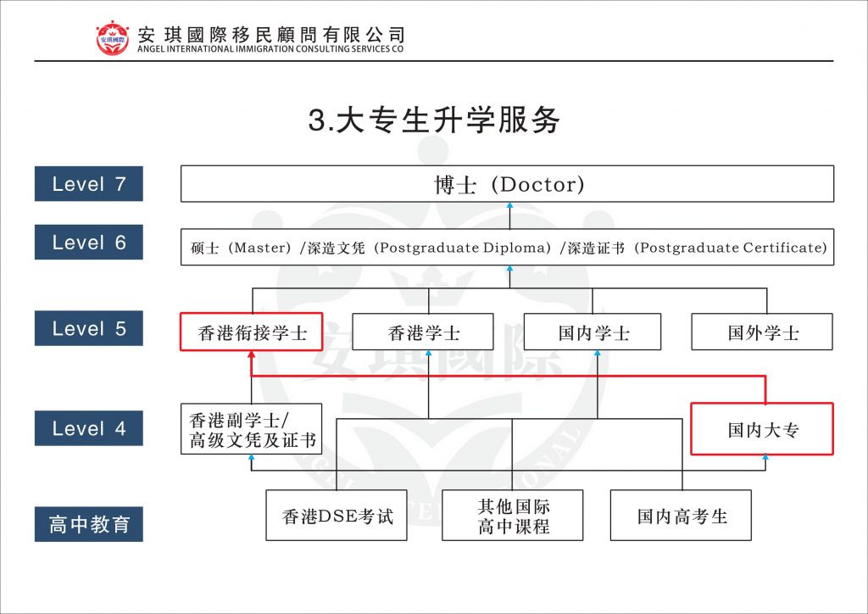Click the 安琪國際移民顧問有限公司 company name

[271, 34]
